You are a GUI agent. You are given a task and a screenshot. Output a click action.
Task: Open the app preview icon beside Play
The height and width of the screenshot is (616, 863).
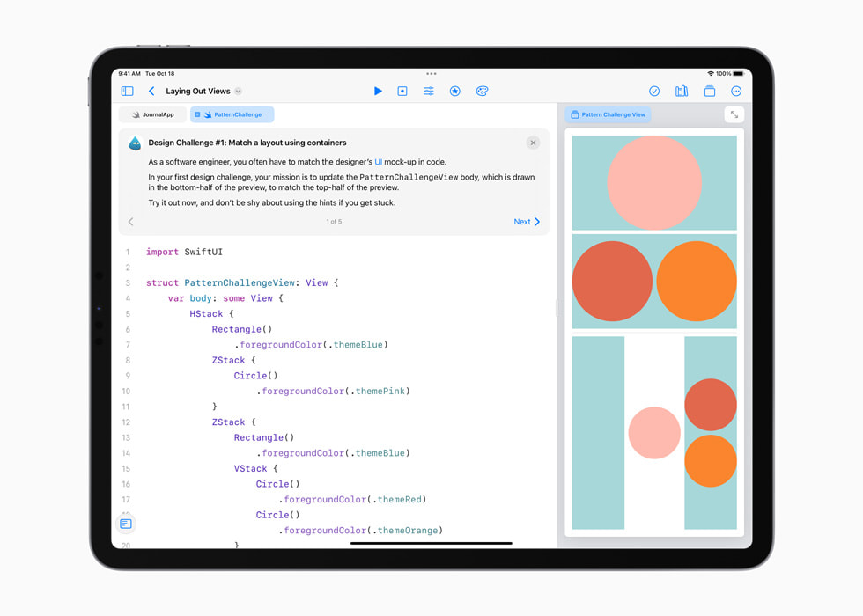click(402, 91)
